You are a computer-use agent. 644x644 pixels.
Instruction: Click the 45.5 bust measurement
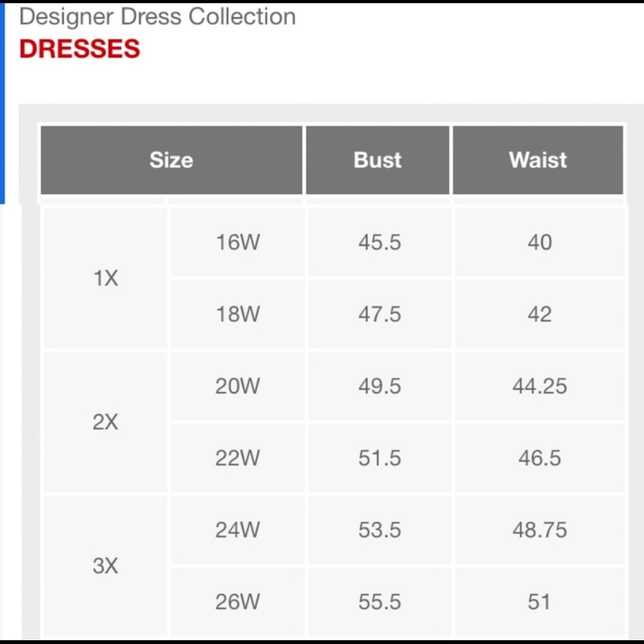point(379,242)
